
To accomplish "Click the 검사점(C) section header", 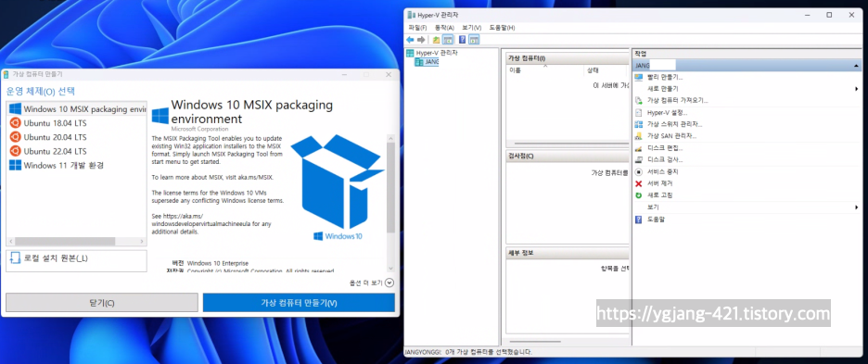I will [x=568, y=156].
